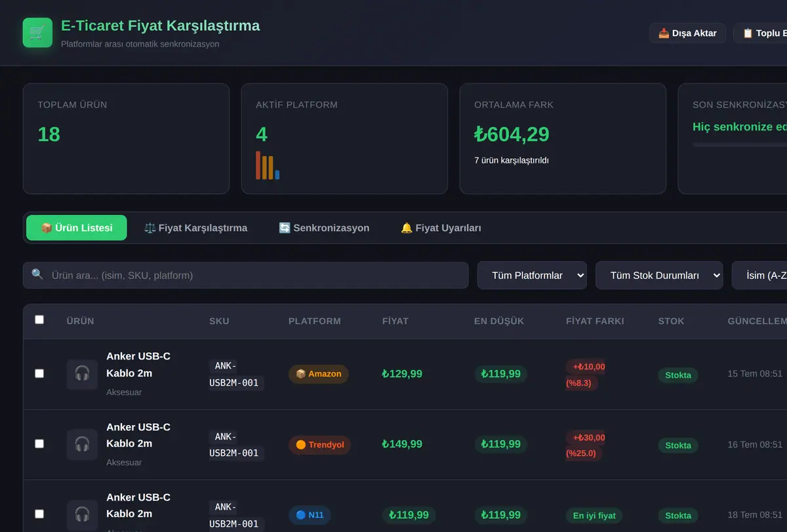Screen dimensions: 787x532
Task: Sort by STOK column header
Action: click(671, 321)
